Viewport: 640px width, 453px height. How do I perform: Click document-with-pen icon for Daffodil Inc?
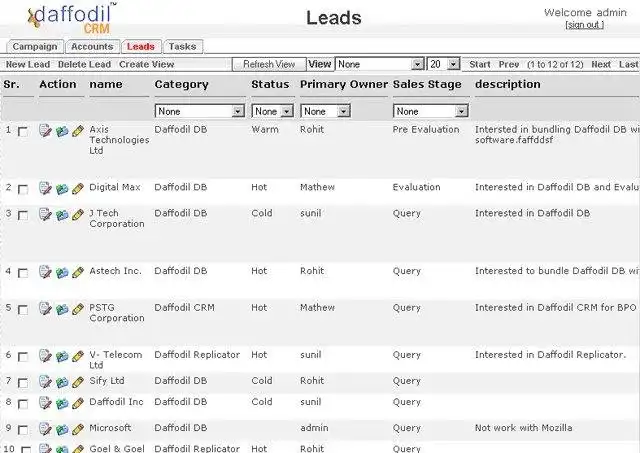click(45, 403)
